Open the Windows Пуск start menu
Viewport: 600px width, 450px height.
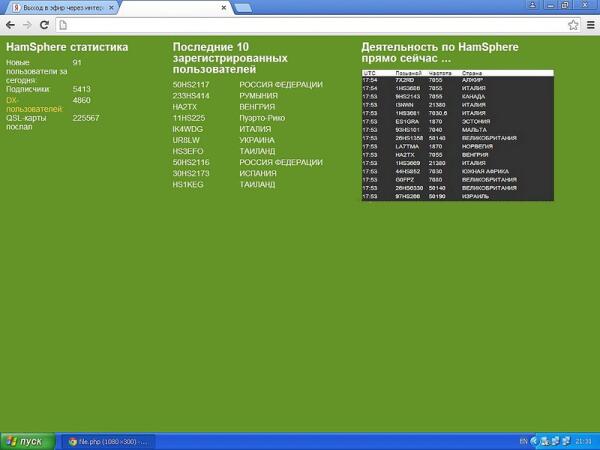24,441
